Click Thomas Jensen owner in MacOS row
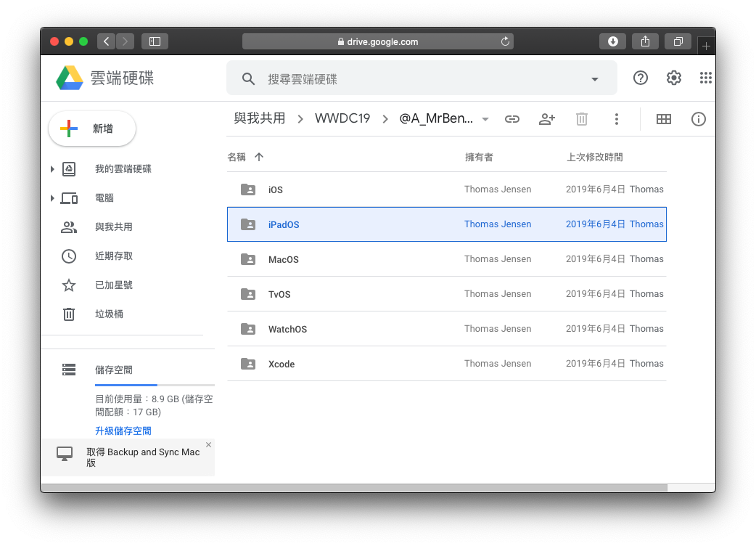 click(498, 259)
